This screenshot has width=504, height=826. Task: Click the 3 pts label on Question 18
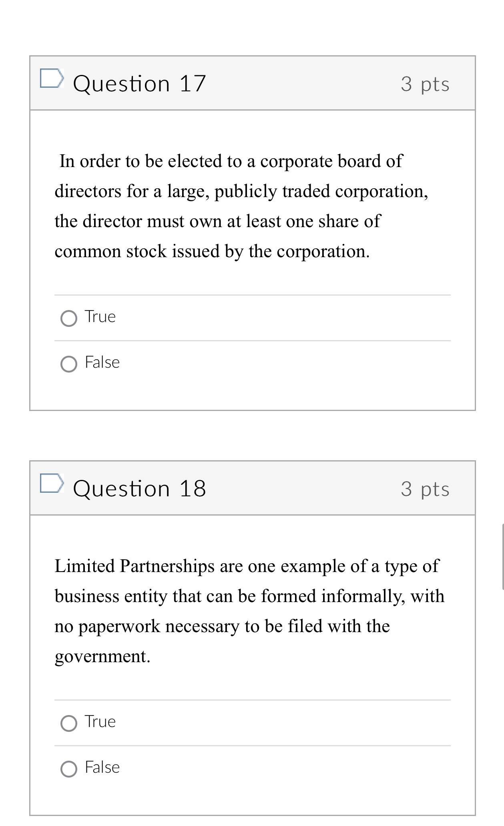426,489
